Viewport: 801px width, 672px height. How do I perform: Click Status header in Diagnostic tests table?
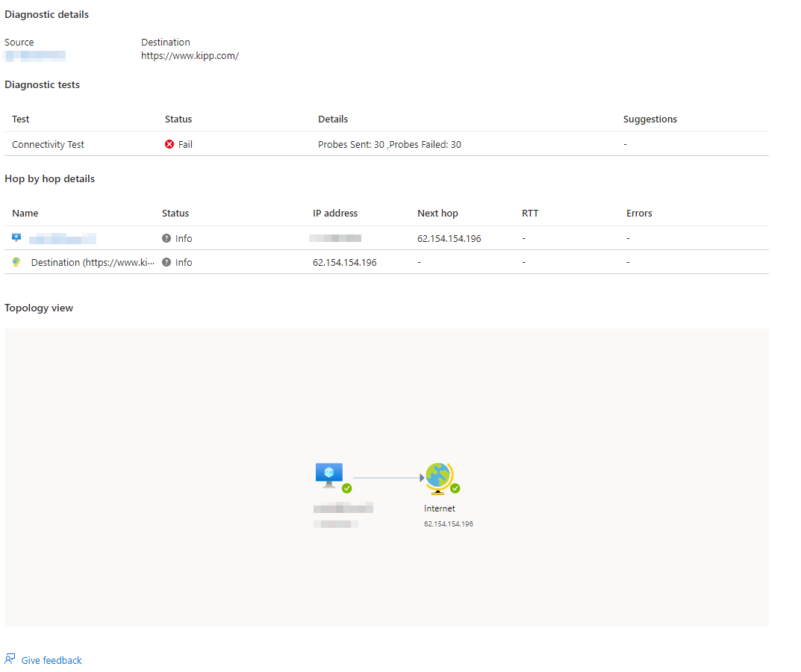tap(178, 119)
